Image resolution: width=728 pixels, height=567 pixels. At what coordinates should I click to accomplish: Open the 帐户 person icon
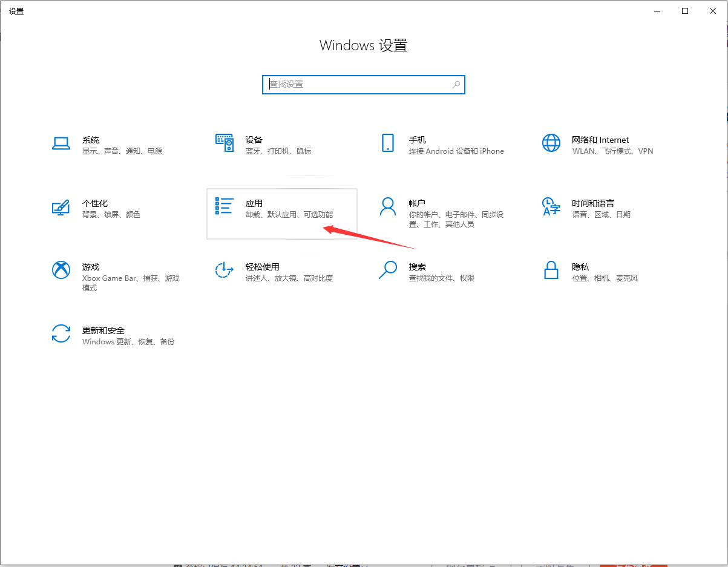(x=388, y=207)
